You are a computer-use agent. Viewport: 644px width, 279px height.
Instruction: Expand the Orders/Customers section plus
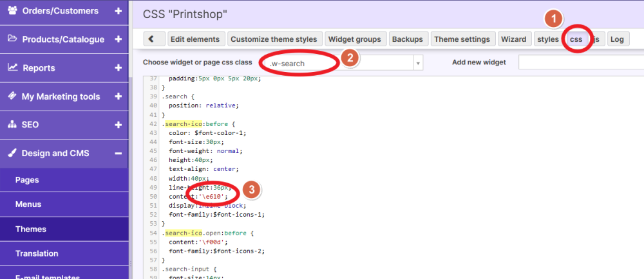coord(118,11)
